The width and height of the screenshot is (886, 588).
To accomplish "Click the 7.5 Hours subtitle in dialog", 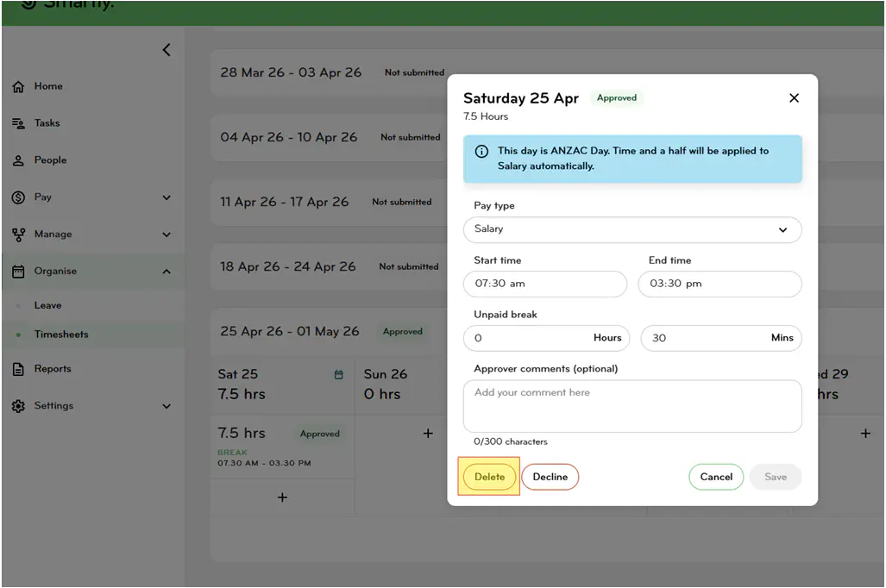I will (486, 116).
